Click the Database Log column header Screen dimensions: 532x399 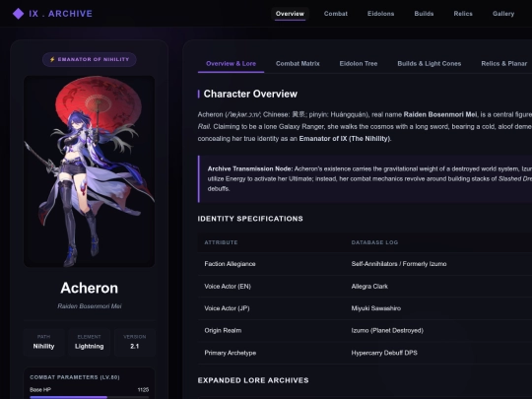point(374,242)
